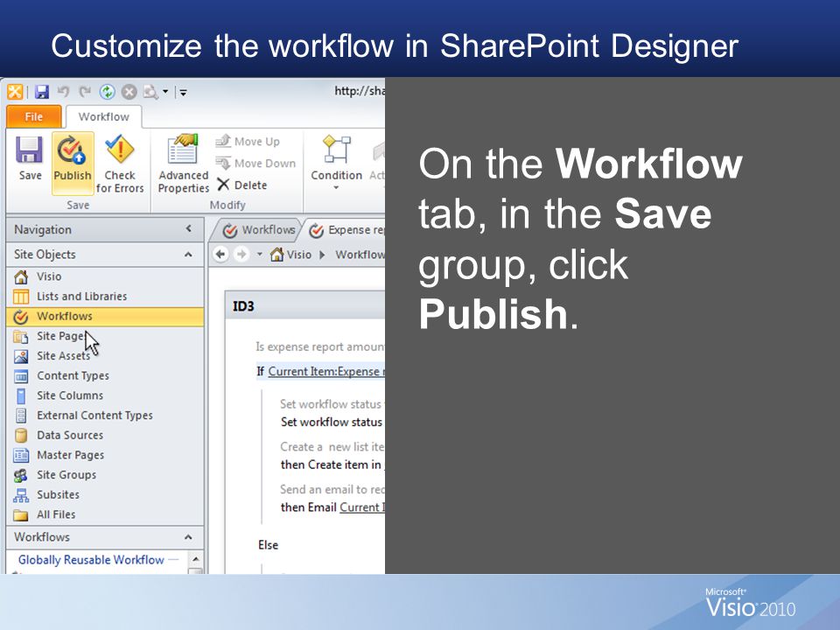Click the 'Is expense report amount' comment text
The width and height of the screenshot is (840, 630).
point(320,346)
